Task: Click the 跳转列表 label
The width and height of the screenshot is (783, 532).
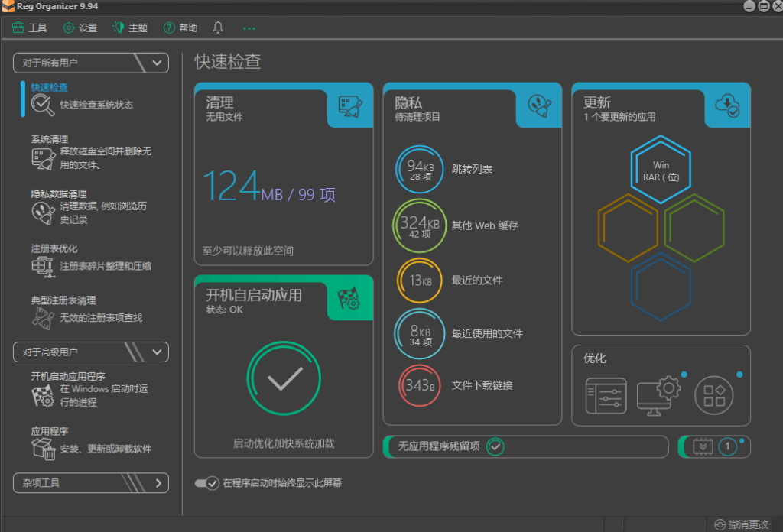Action: [472, 170]
